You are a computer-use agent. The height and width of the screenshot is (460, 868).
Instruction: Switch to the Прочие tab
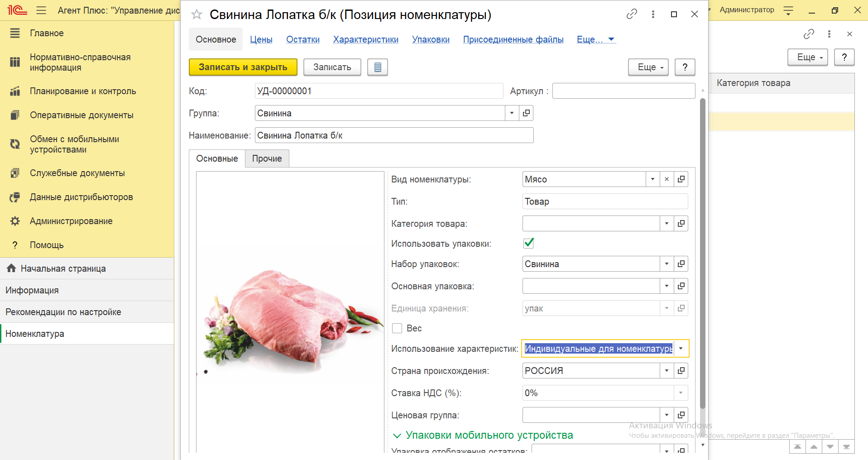[x=267, y=158]
